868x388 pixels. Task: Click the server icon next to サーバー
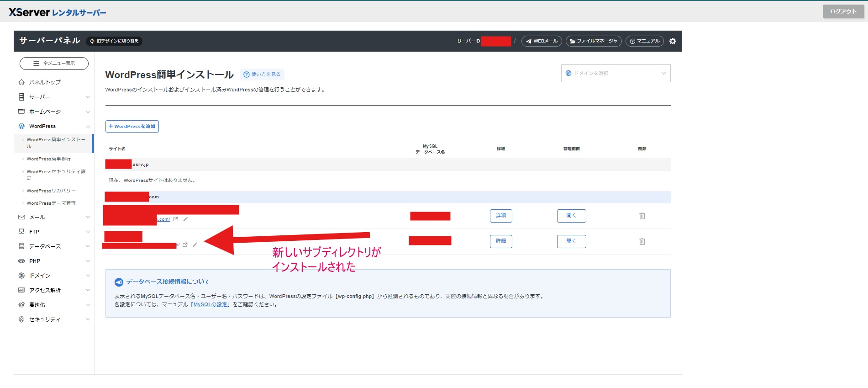point(21,97)
